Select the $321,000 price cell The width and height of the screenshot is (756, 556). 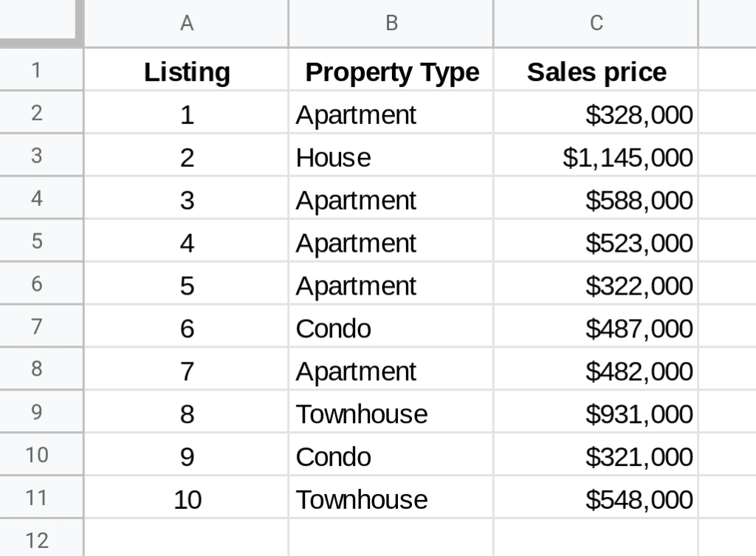coord(596,454)
